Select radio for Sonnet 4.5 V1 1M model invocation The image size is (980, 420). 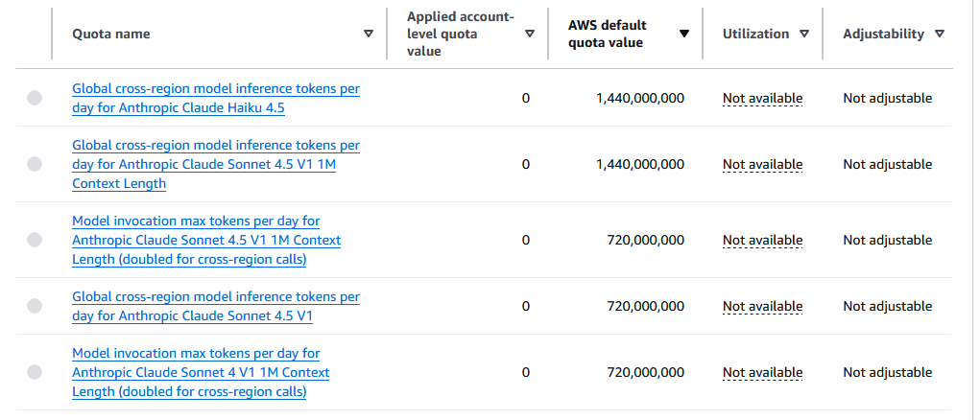[x=36, y=240]
